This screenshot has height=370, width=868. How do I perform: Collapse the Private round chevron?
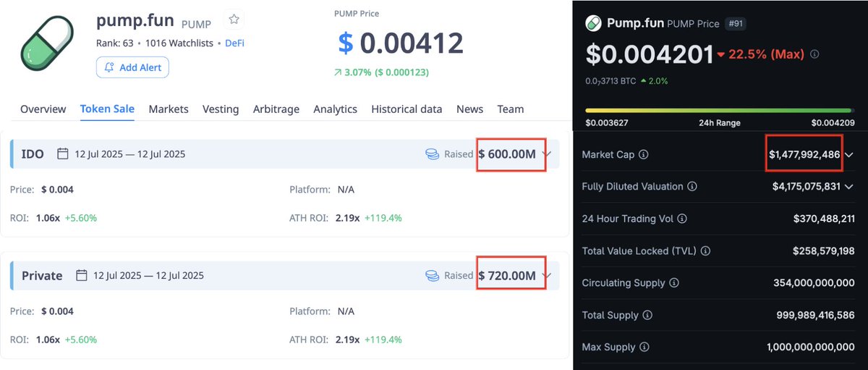547,275
